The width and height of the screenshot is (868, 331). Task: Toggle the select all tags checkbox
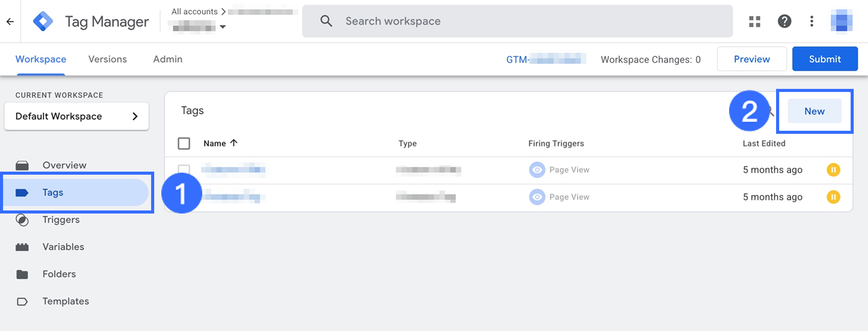184,144
